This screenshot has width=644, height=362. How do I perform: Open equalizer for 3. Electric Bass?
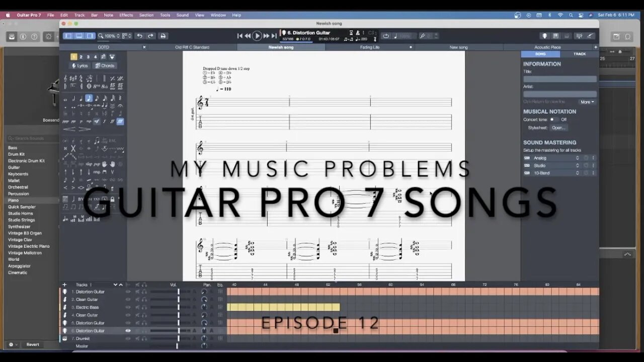pos(220,307)
